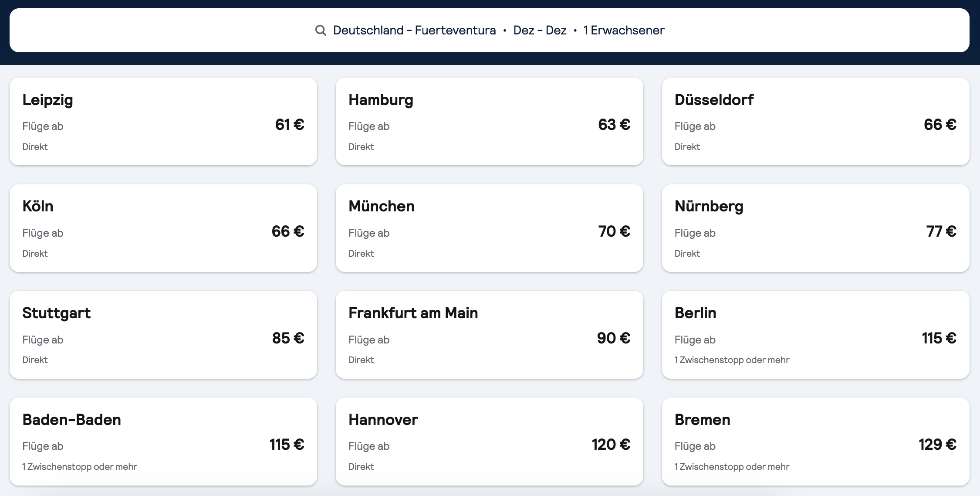Click the 90 € Frankfurt price
This screenshot has width=980, height=496.
613,338
